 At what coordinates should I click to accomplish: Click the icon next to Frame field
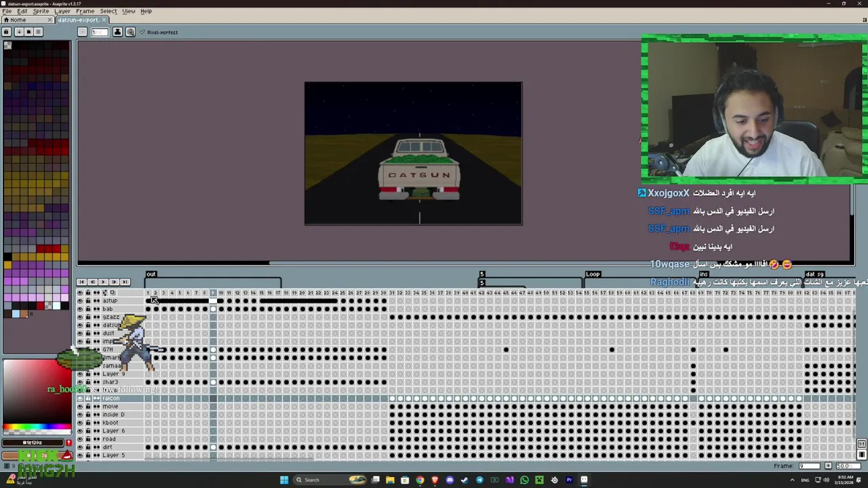pos(828,466)
